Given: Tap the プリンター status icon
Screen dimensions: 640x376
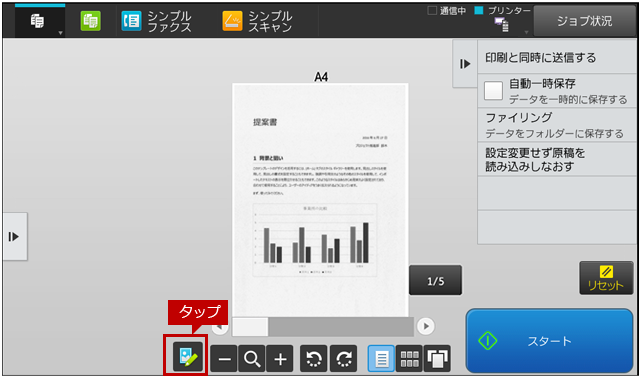Looking at the screenshot, I should click(x=502, y=25).
